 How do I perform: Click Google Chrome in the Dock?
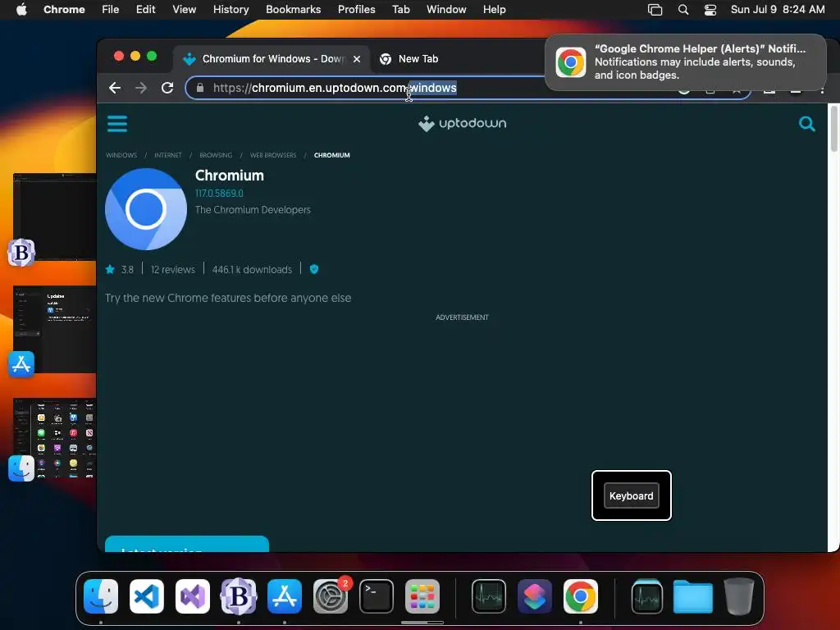pos(581,596)
